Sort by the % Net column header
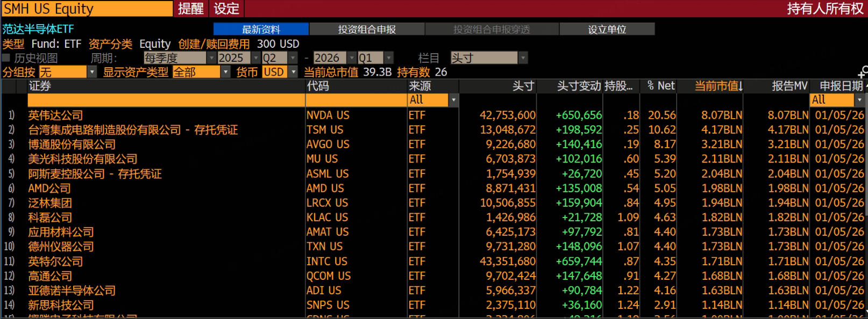 click(x=661, y=86)
